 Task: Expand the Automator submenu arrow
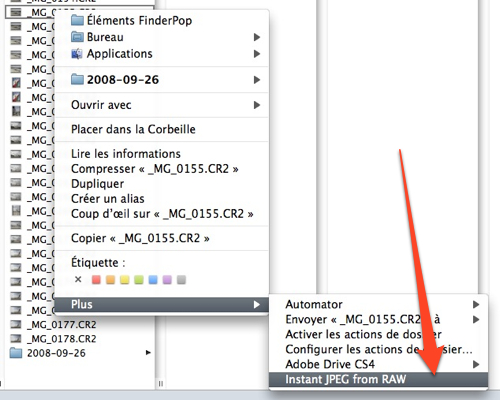pos(476,304)
